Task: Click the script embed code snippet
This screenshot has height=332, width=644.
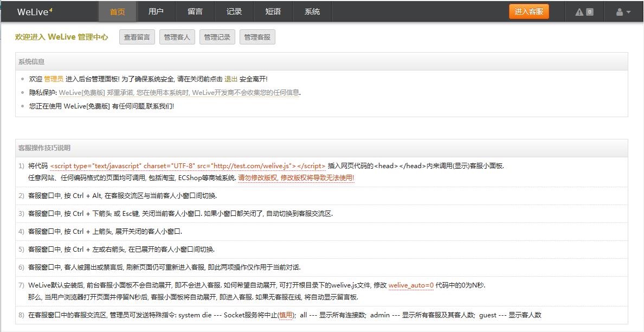Action: pyautogui.click(x=188, y=166)
